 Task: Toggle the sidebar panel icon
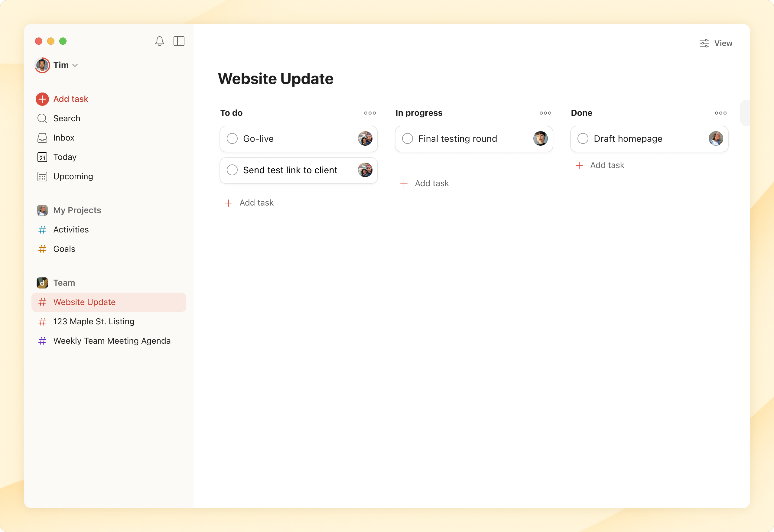(x=179, y=41)
